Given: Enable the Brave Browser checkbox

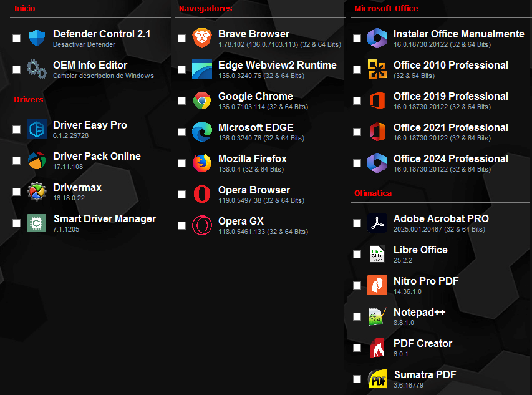Looking at the screenshot, I should click(182, 38).
